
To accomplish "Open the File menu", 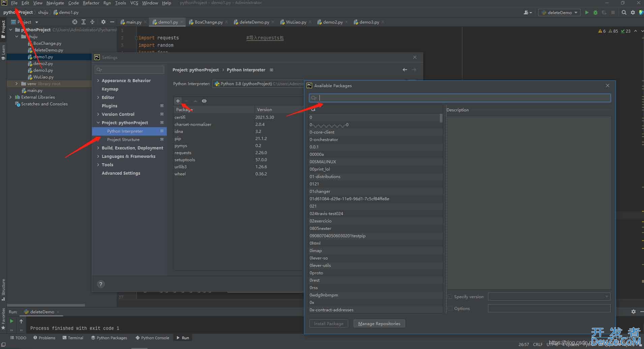I will click(x=14, y=3).
